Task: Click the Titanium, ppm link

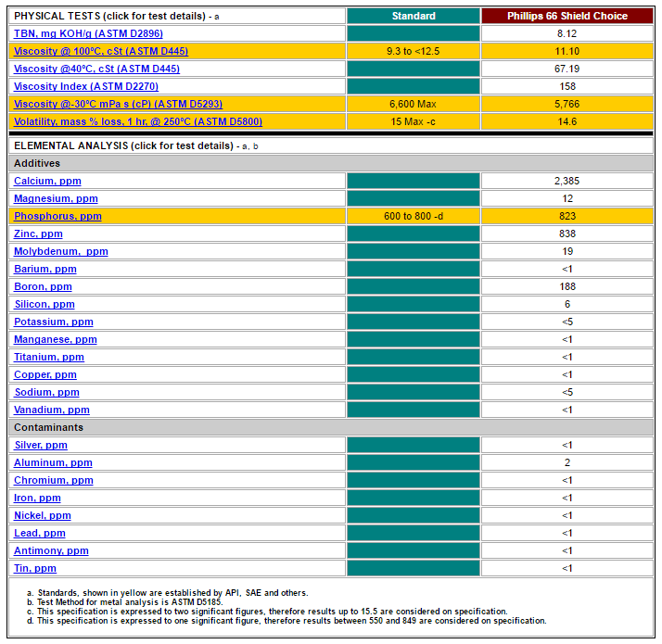Action: pos(49,357)
